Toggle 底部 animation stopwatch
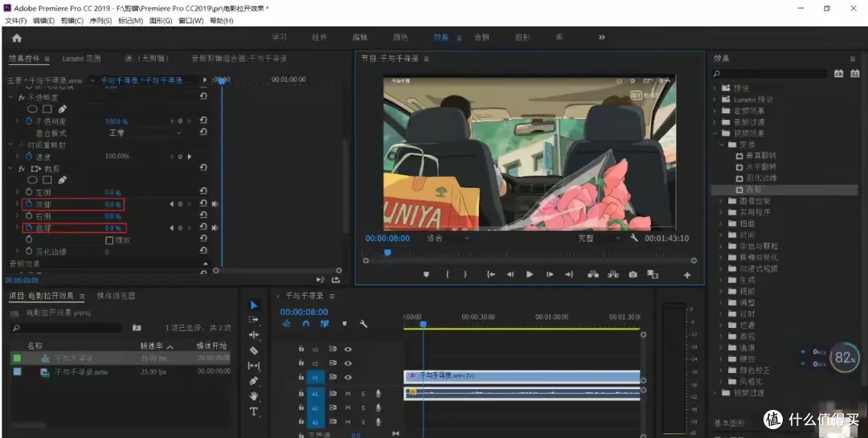 [29, 228]
